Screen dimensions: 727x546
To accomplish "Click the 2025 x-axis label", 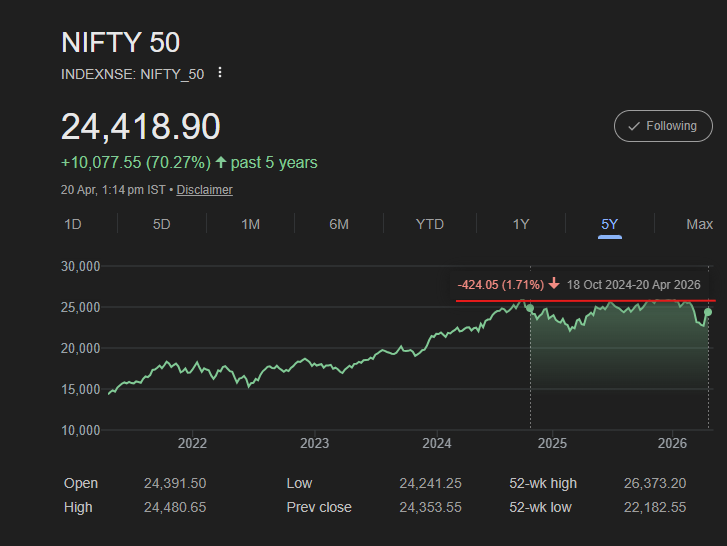I will point(552,444).
